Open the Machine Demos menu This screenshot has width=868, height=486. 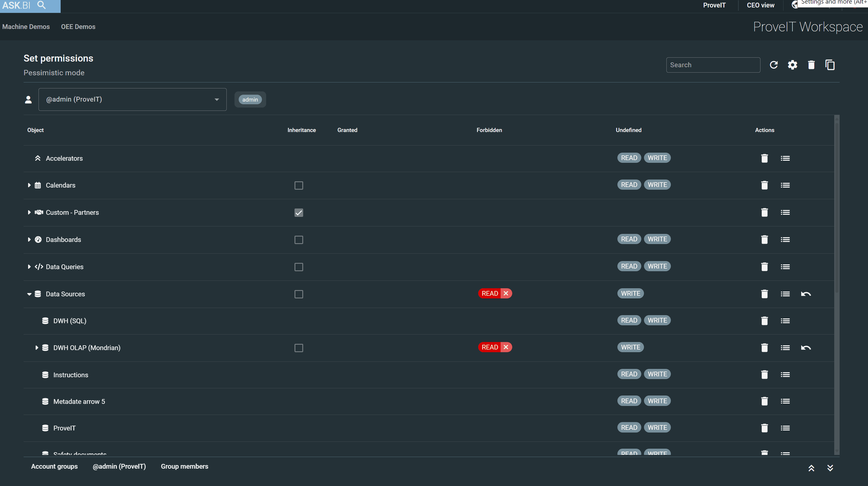click(26, 27)
